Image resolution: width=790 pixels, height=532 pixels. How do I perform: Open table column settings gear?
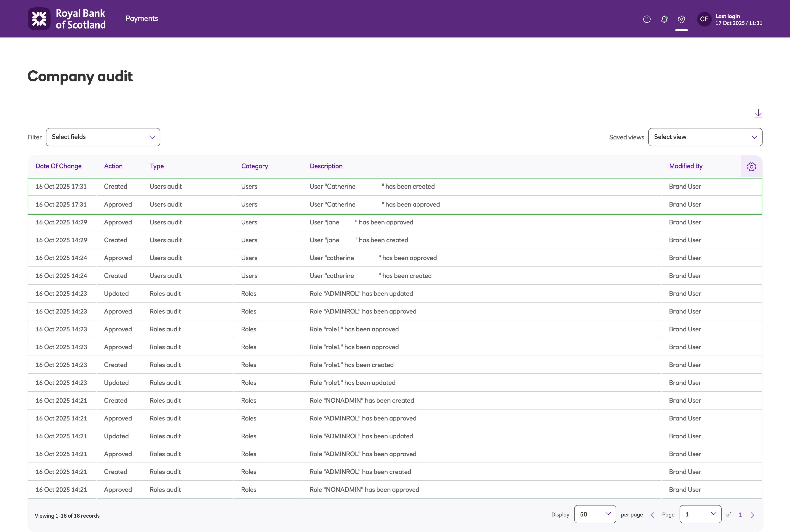(751, 167)
